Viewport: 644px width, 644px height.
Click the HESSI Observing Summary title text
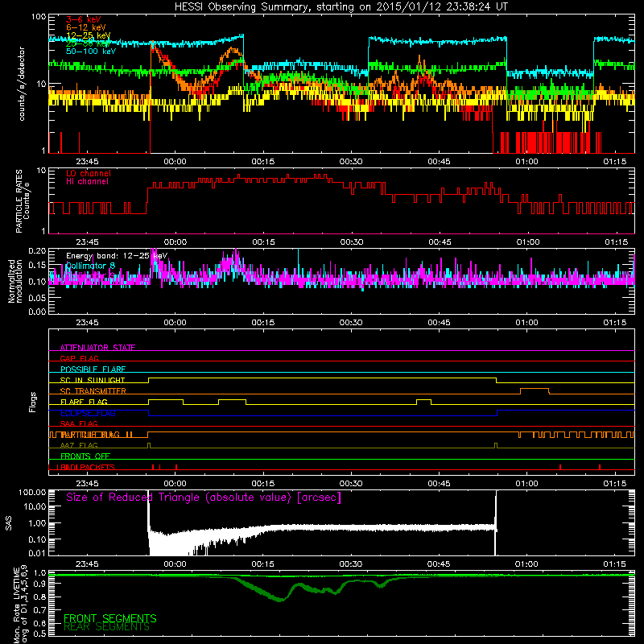click(341, 6)
